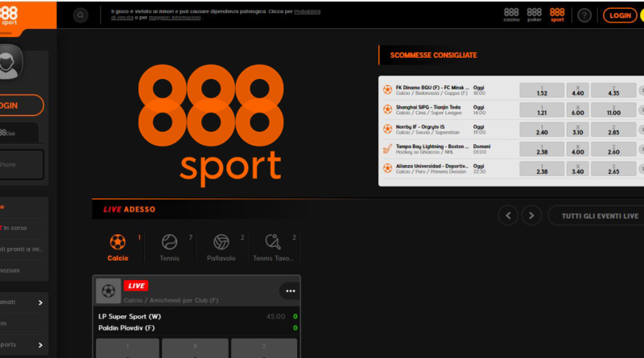
Task: Select away odds 11.00 for Tianjin Teda
Action: [613, 110]
